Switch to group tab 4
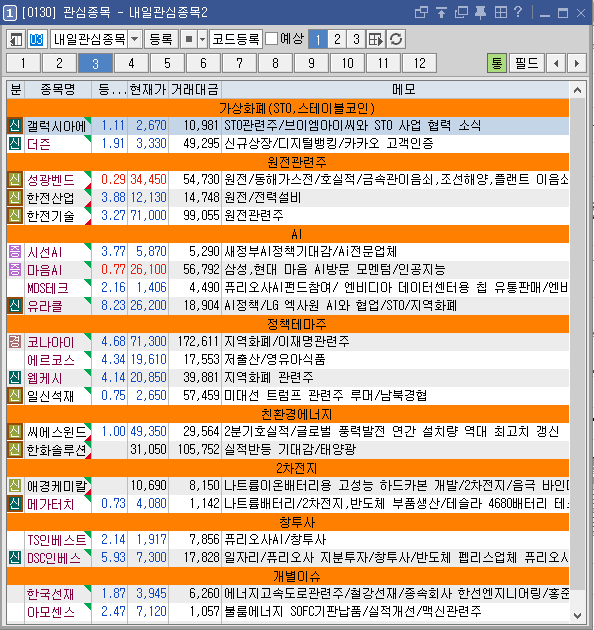The width and height of the screenshot is (594, 630). point(131,63)
